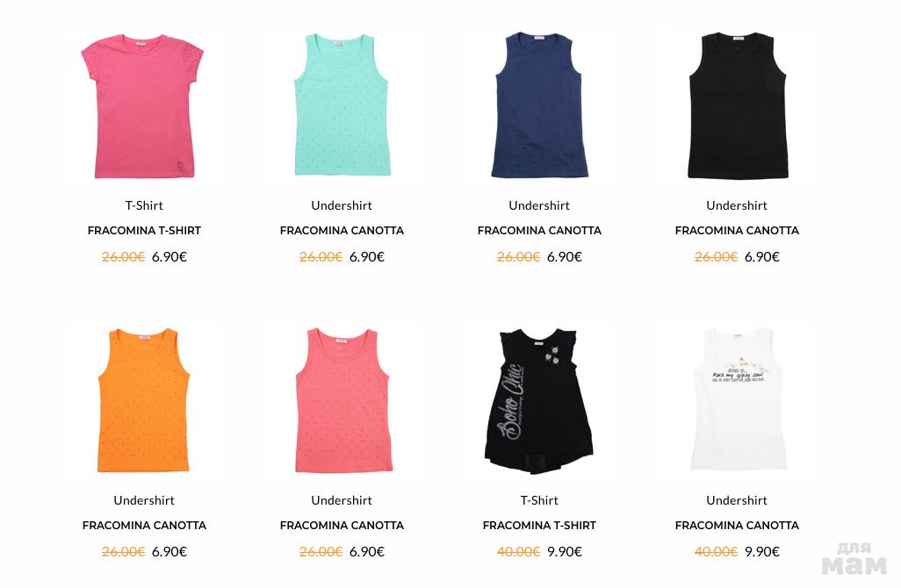901x588 pixels.
Task: Click FRACOMINA CANOTTA title under the white top
Action: 738,526
